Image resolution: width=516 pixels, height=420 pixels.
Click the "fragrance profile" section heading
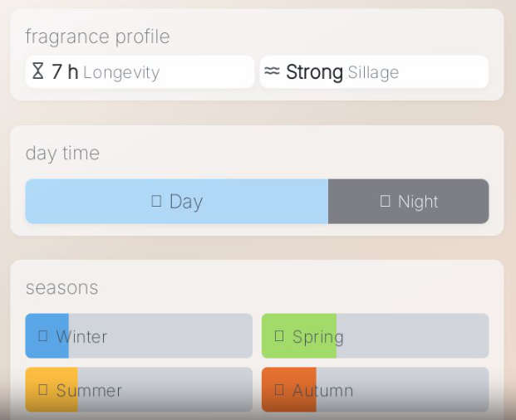click(x=97, y=37)
